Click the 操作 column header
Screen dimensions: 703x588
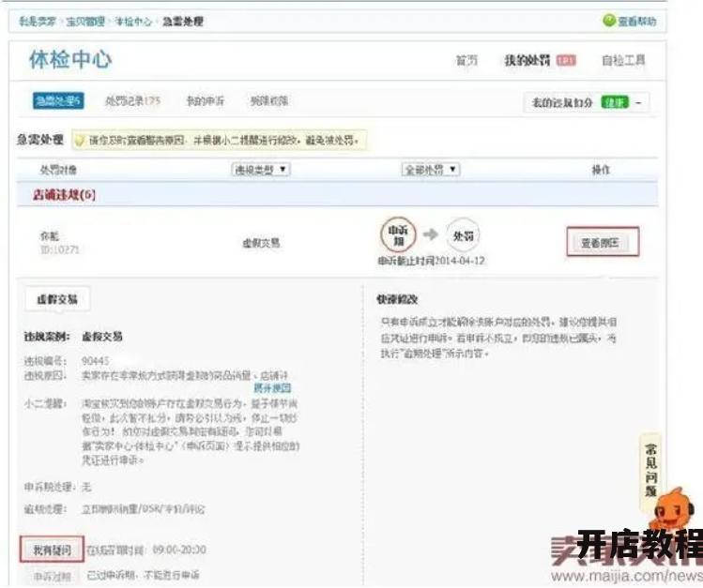(601, 170)
